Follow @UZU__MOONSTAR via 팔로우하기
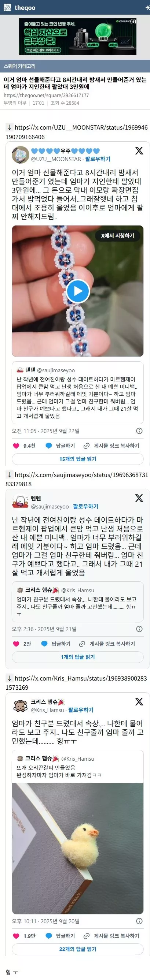The width and height of the screenshot is (150, 980). 98,159
